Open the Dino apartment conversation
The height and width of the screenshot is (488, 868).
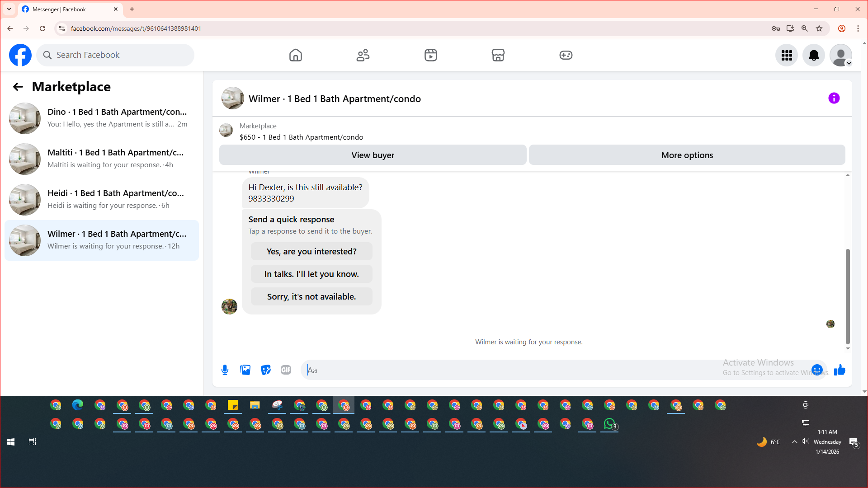coord(102,118)
